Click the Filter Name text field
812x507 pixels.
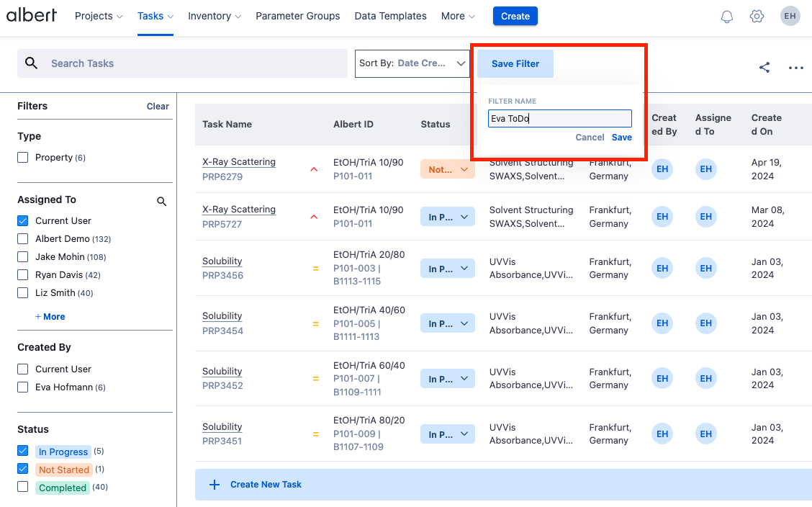[559, 119]
